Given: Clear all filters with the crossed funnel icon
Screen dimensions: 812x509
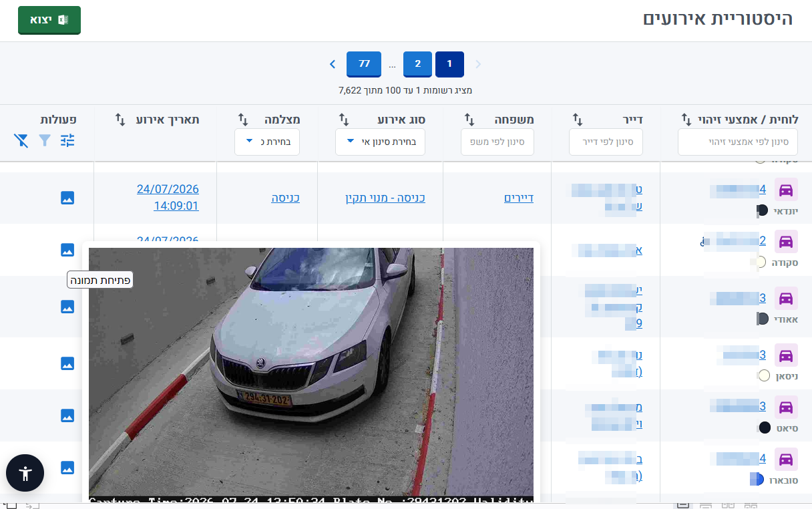Looking at the screenshot, I should point(21,140).
